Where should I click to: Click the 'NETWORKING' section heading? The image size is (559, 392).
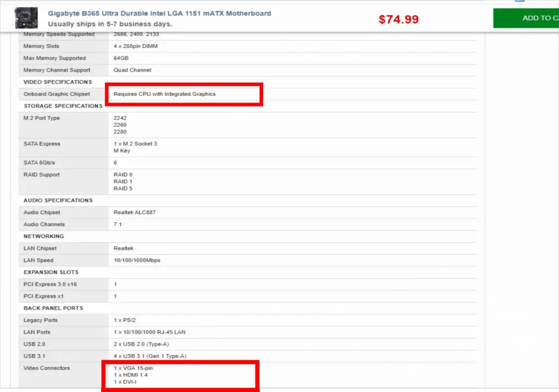[44, 236]
